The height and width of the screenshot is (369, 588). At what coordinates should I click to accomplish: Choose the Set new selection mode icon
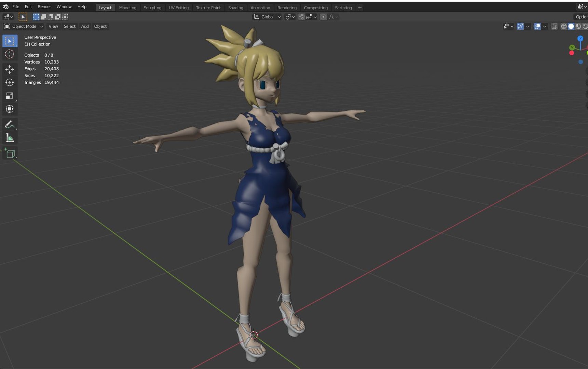[x=36, y=17]
